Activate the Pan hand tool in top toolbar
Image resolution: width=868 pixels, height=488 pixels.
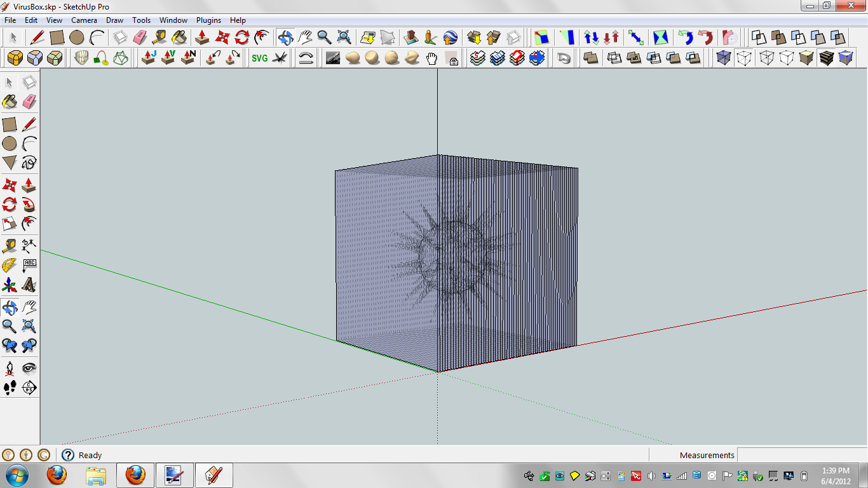click(x=305, y=37)
